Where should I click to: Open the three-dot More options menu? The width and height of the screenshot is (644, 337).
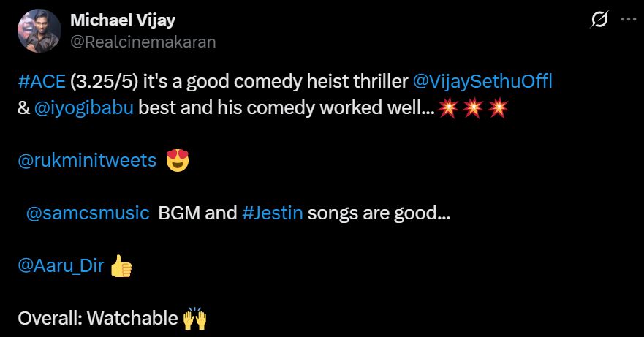tap(627, 20)
